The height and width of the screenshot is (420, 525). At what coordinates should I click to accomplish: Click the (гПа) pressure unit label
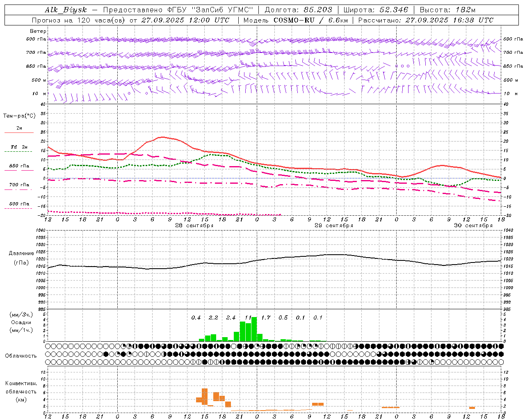(x=21, y=263)
